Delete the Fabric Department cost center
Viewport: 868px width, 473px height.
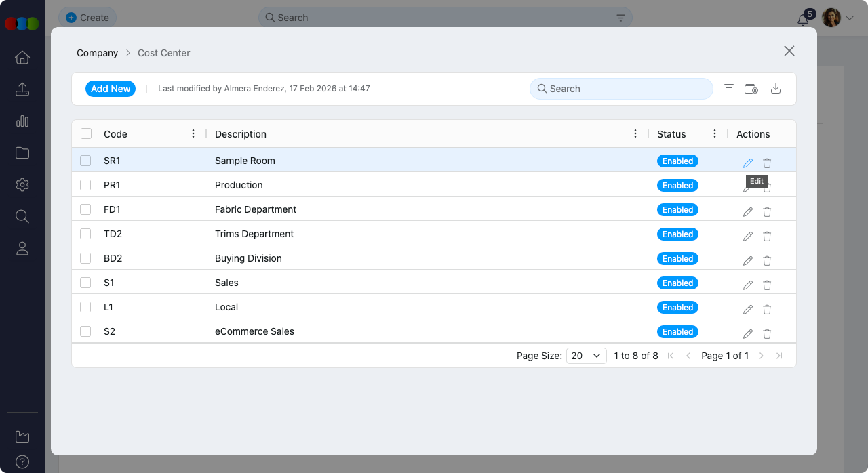[x=767, y=211]
